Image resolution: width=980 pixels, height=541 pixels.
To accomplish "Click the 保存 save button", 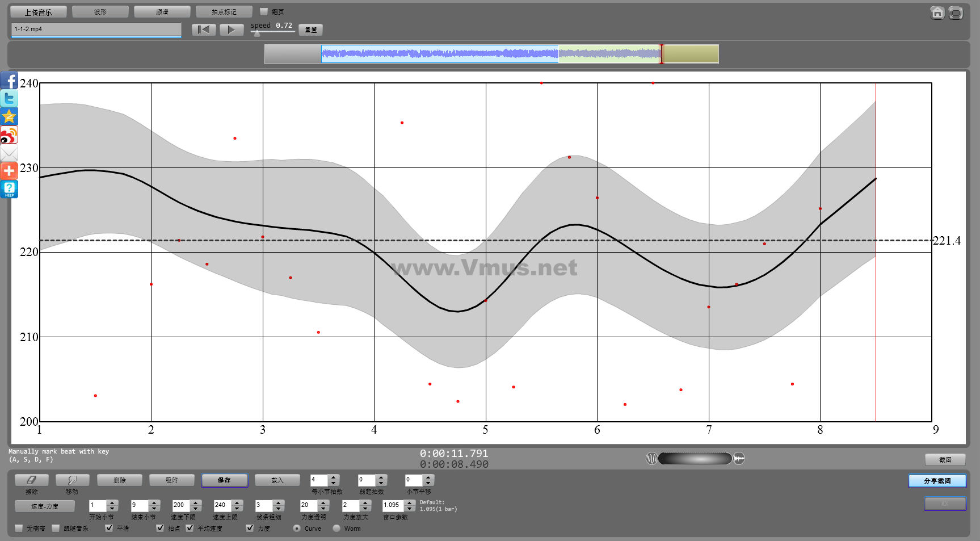I will [225, 480].
